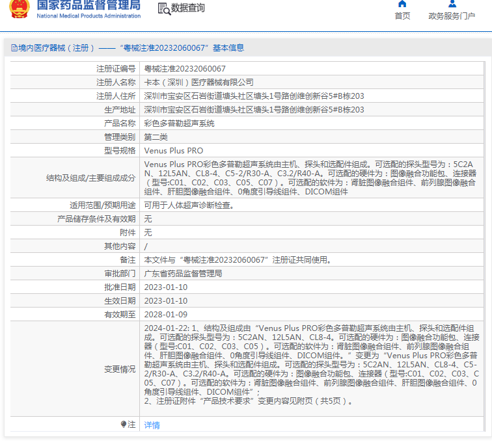The height and width of the screenshot is (448, 492).
Task: Click the document icon before 境内医疗器械
Action: coord(14,48)
